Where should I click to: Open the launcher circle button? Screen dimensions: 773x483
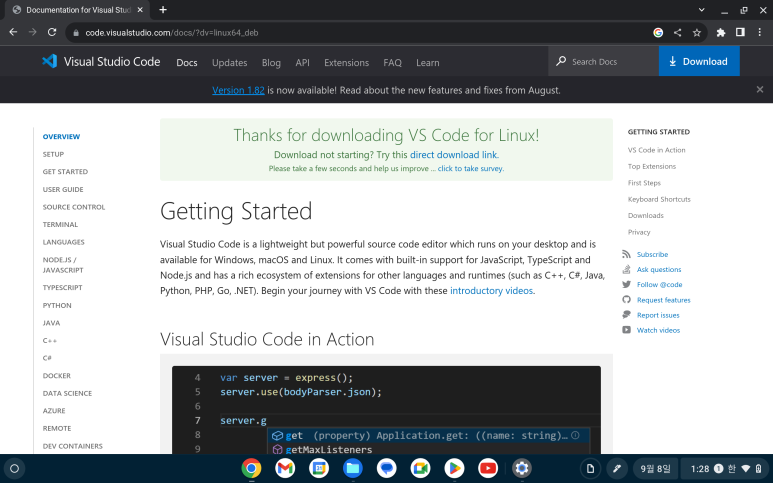pos(14,469)
